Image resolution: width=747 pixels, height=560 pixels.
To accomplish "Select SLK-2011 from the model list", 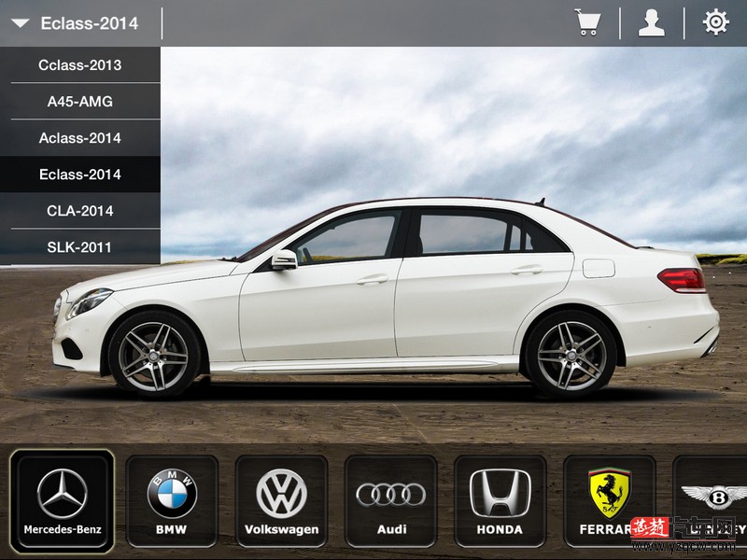I will coord(80,247).
